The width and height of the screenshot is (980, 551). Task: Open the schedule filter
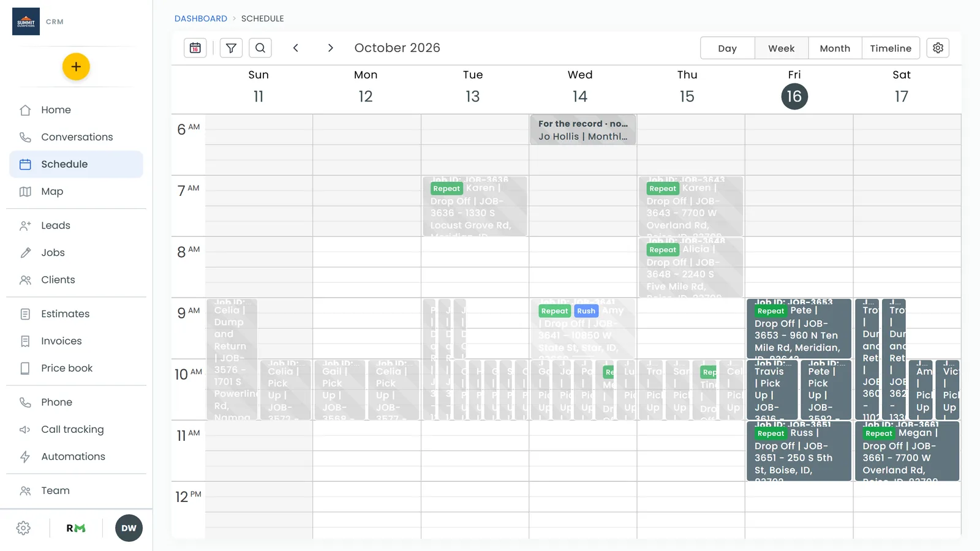click(x=231, y=48)
